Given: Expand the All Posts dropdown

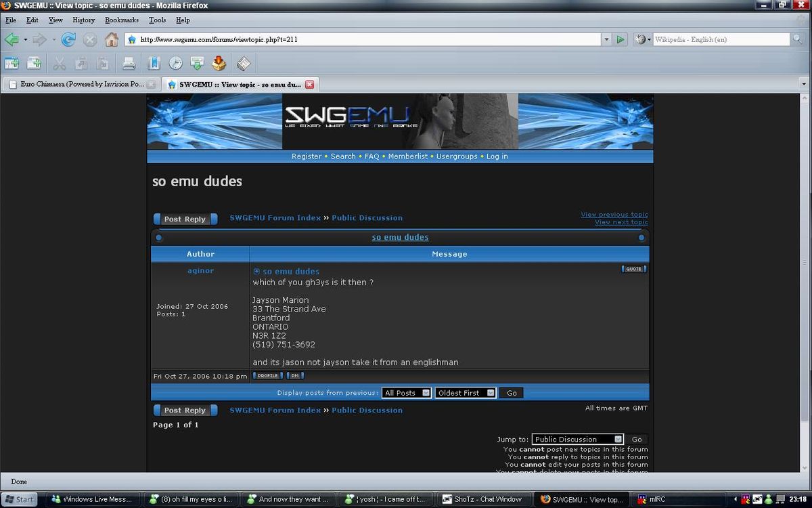Looking at the screenshot, I should [406, 393].
